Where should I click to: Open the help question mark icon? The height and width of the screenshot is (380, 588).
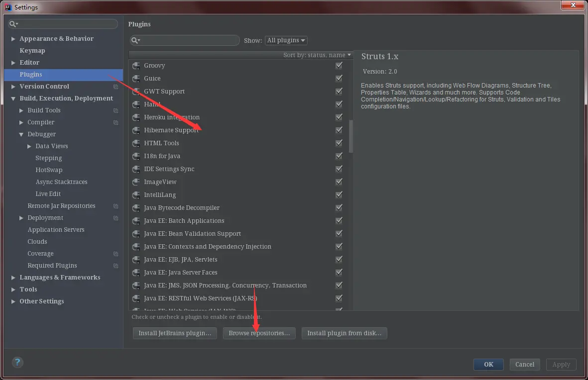17,362
